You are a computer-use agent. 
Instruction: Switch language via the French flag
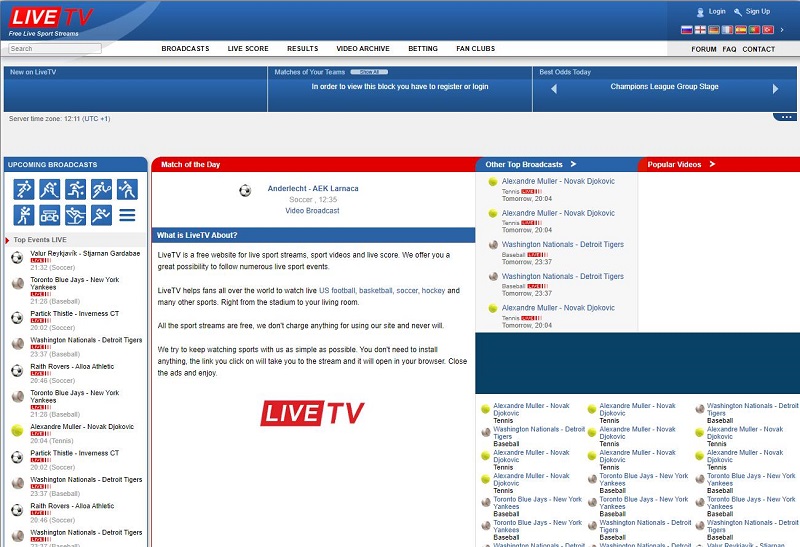727,30
